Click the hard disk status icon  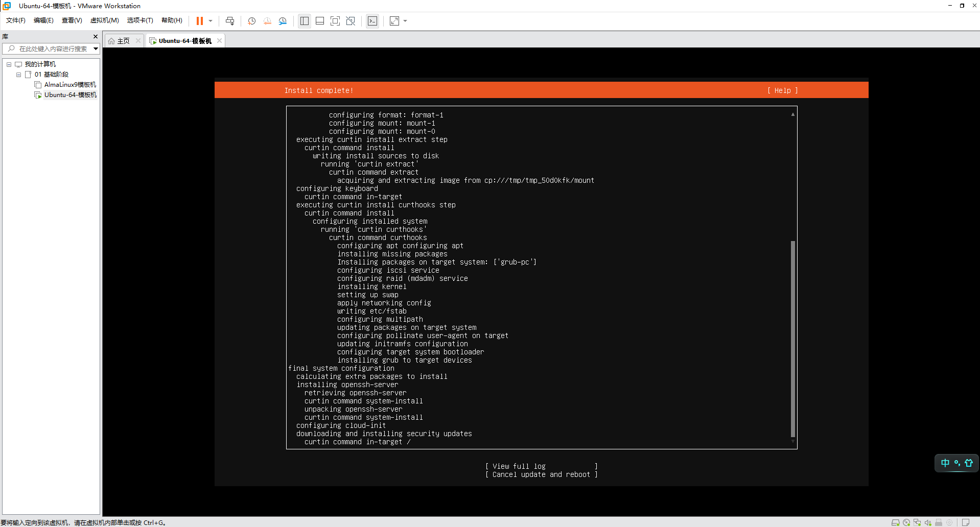click(x=895, y=522)
